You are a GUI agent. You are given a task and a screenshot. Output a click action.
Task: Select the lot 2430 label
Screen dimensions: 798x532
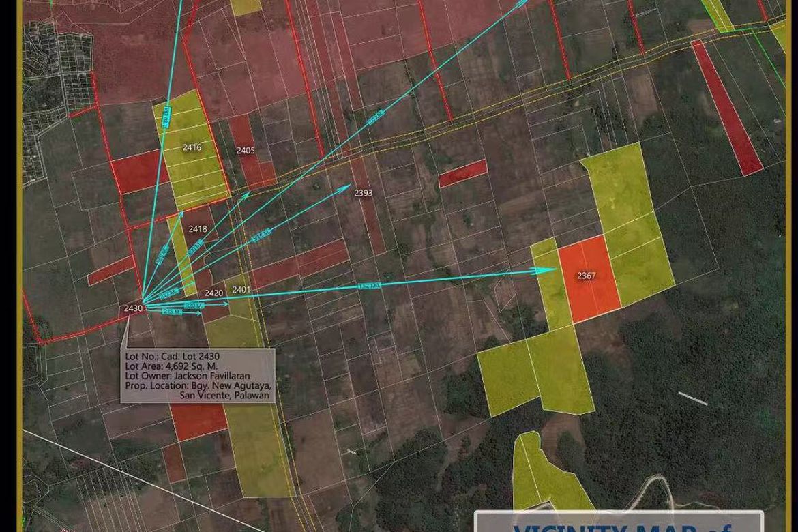point(133,308)
